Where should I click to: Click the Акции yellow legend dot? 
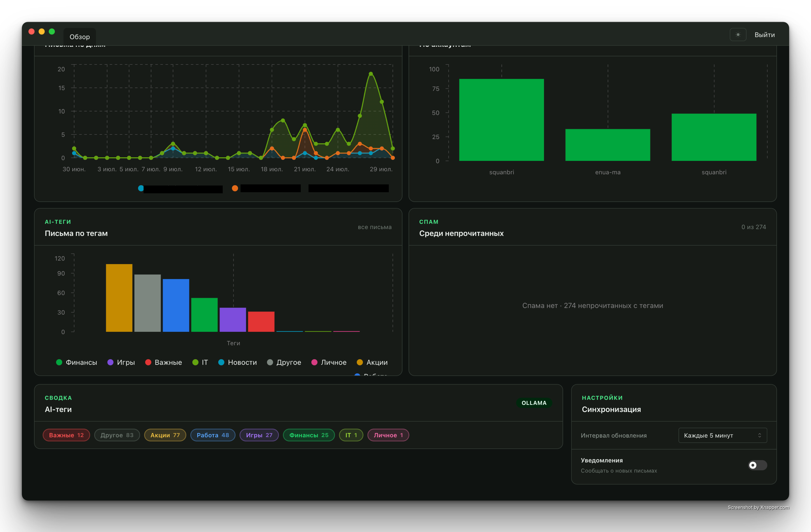tap(359, 362)
